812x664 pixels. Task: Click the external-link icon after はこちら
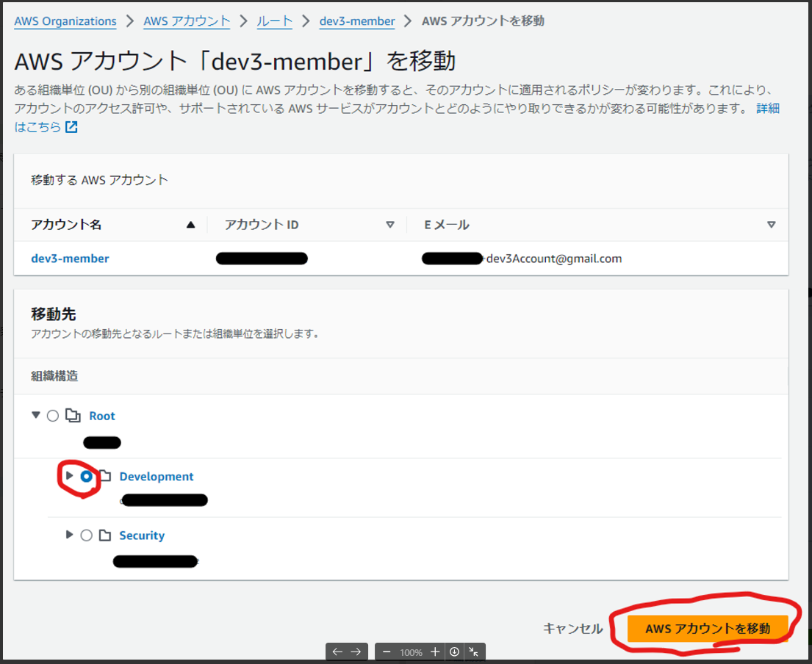click(x=71, y=127)
